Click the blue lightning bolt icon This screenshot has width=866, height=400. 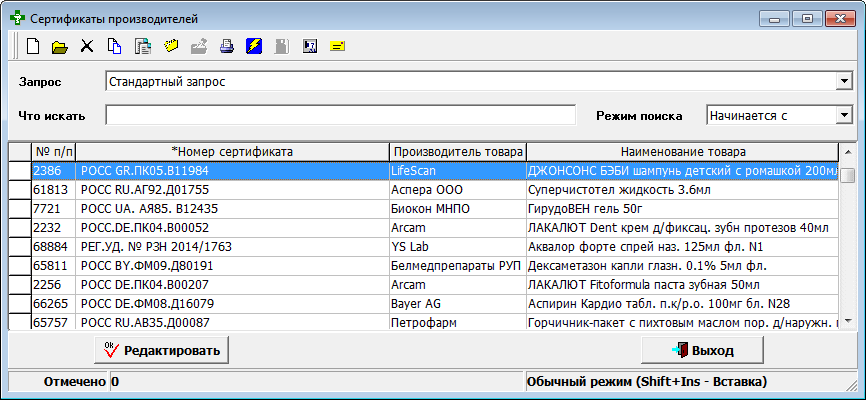254,46
